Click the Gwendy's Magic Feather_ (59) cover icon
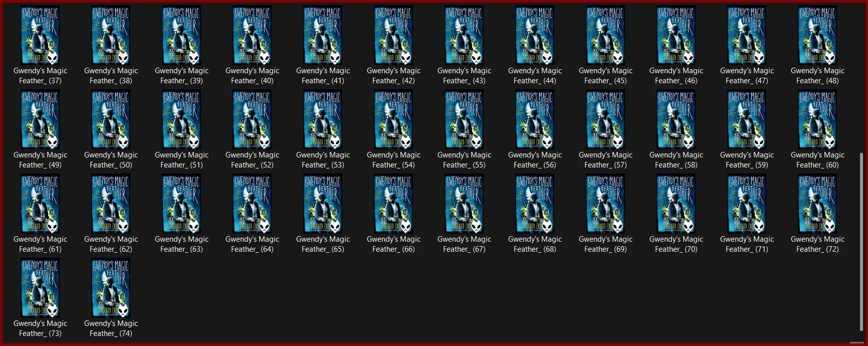Screen dimensions: 868x346 point(747,119)
